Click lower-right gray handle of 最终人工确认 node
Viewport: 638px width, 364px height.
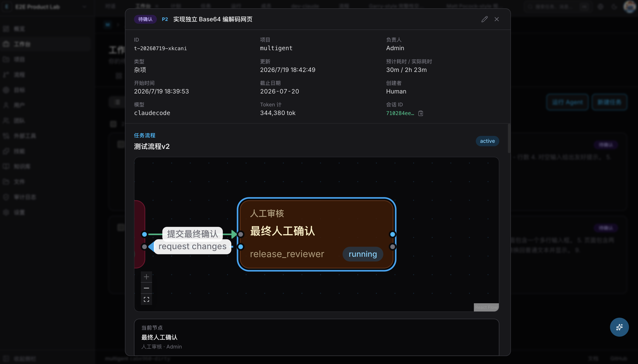392,247
